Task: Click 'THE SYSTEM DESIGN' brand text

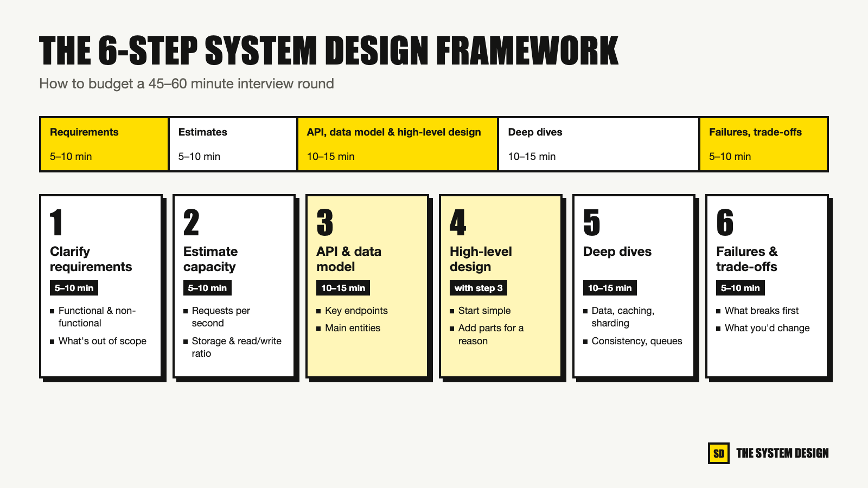Action: pos(782,453)
